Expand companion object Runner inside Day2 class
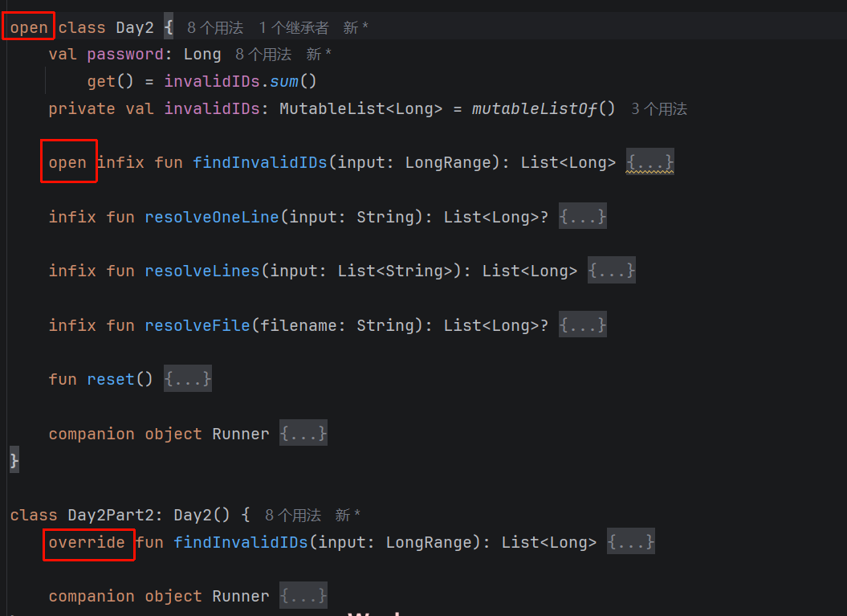This screenshot has width=847, height=616. tap(303, 434)
